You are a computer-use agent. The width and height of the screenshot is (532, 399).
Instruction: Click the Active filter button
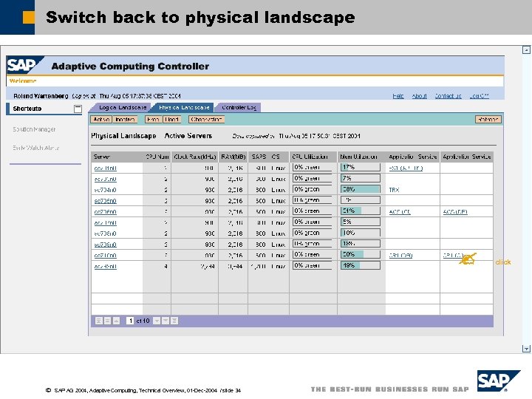[101, 120]
